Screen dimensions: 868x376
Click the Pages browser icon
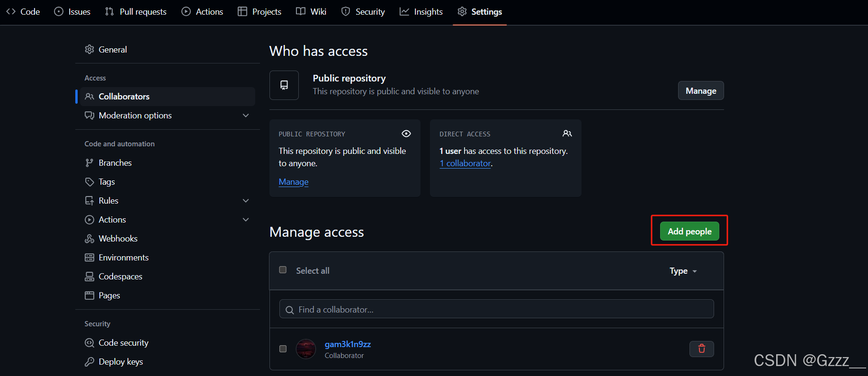point(89,295)
